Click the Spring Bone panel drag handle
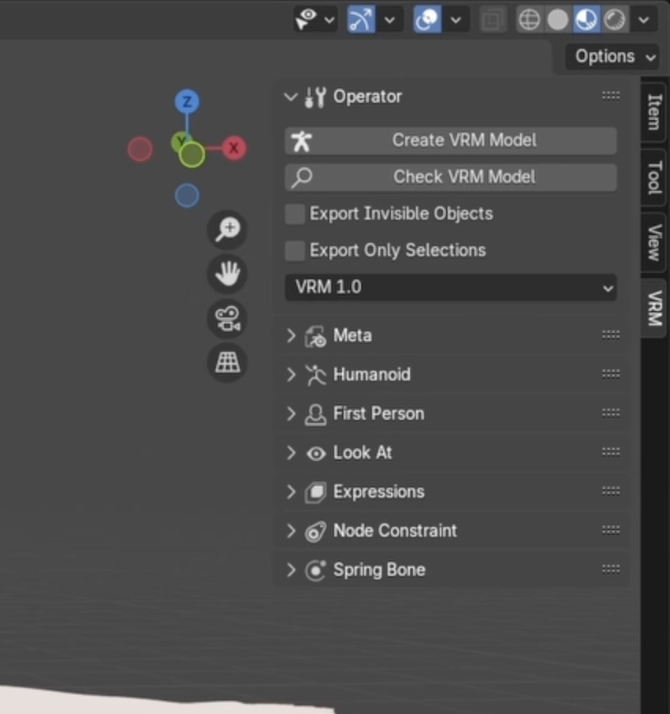This screenshot has height=714, width=670. [x=611, y=569]
